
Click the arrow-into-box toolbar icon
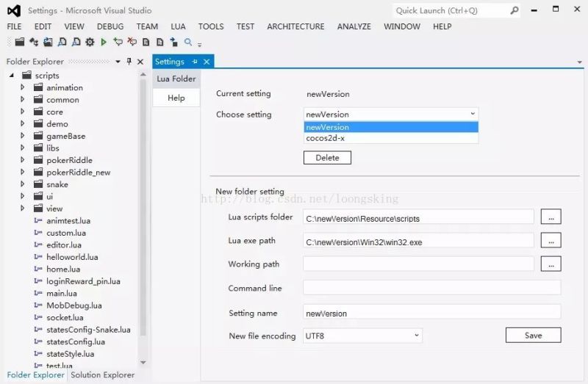[173, 42]
